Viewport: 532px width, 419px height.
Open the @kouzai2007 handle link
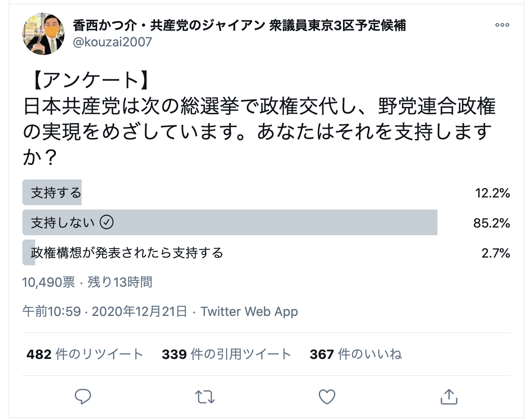pos(113,42)
